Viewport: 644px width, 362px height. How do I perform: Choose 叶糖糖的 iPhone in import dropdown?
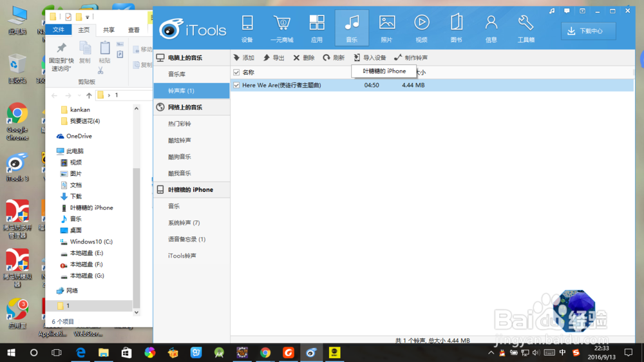[384, 71]
